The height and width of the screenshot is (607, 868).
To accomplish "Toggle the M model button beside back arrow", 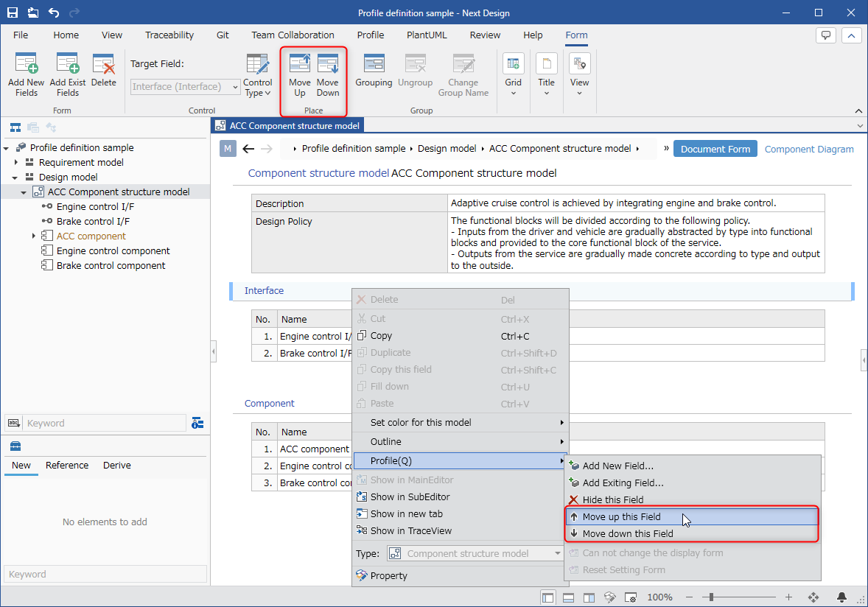I will 228,148.
